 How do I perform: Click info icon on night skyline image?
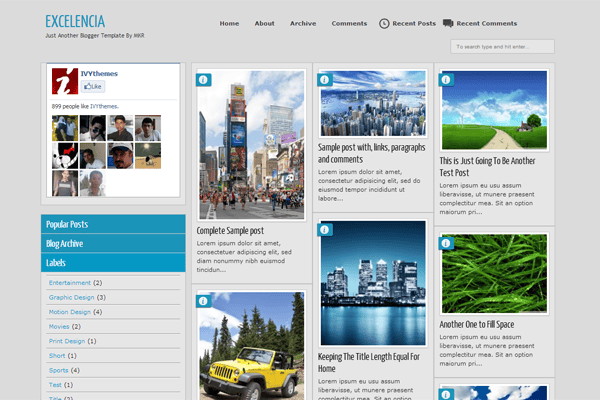click(x=324, y=230)
